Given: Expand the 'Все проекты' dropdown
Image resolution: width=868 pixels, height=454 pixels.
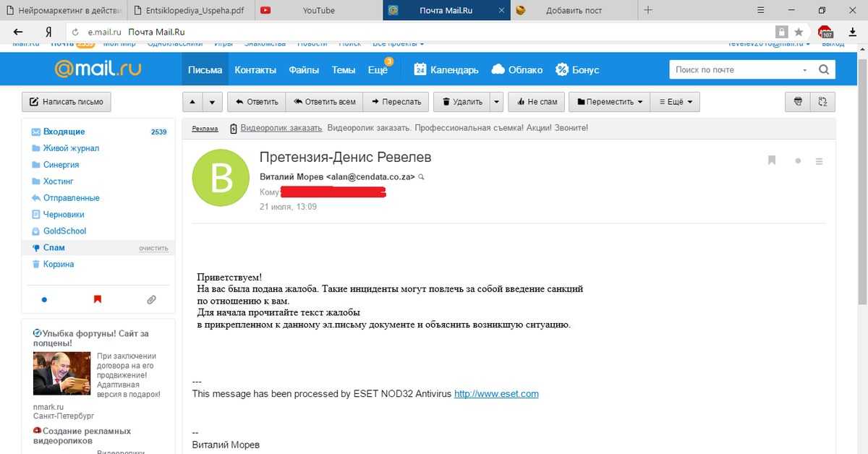Looking at the screenshot, I should pyautogui.click(x=399, y=44).
